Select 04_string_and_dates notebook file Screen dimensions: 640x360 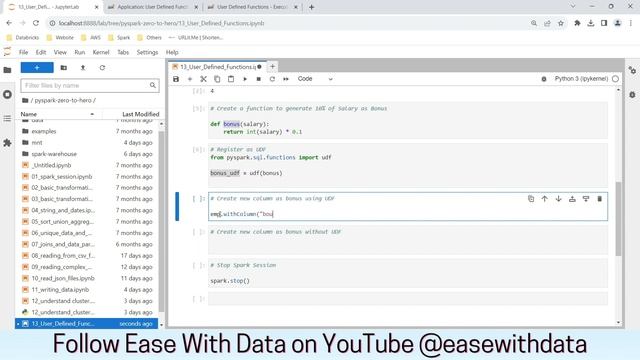(x=87, y=210)
